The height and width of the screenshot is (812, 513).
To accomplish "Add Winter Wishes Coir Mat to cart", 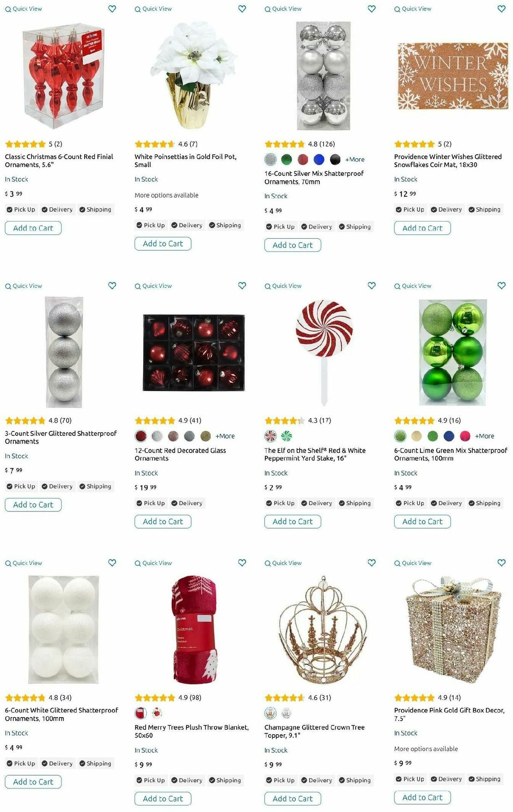I will 422,228.
